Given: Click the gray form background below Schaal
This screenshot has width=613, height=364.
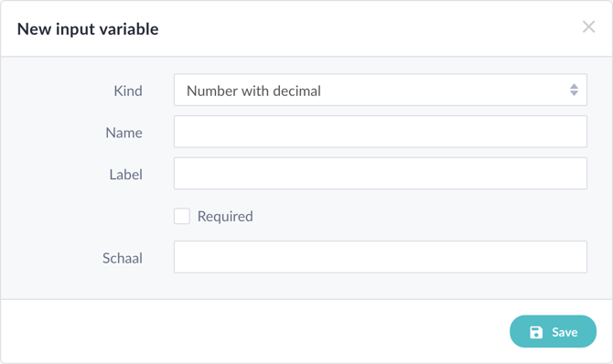Looking at the screenshot, I should click(306, 286).
